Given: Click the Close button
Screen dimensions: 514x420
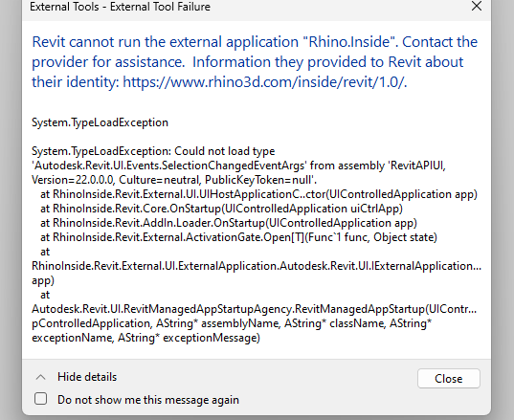Looking at the screenshot, I should 449,379.
